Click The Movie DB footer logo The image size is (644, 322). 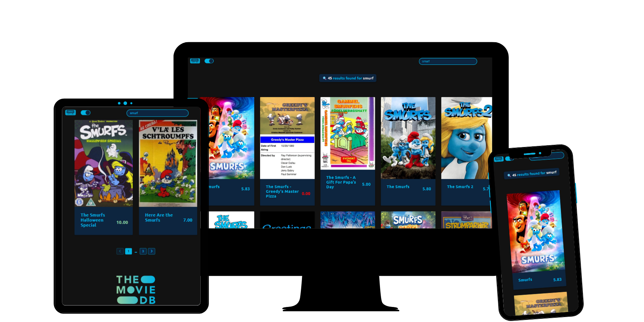point(135,288)
